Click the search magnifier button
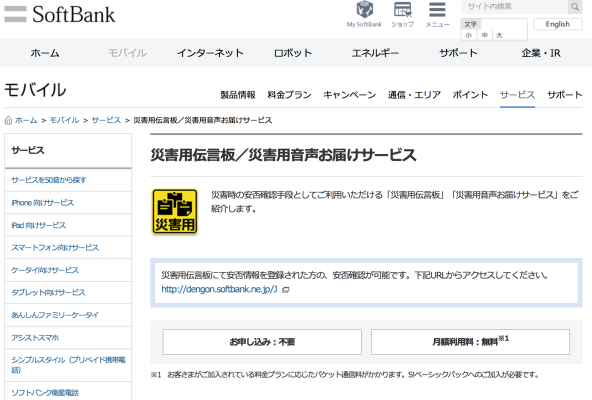The image size is (592, 400). [575, 7]
